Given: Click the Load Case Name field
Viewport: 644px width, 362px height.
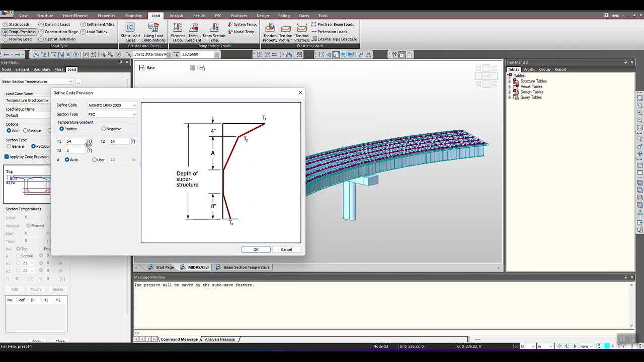Looking at the screenshot, I should 28,101.
